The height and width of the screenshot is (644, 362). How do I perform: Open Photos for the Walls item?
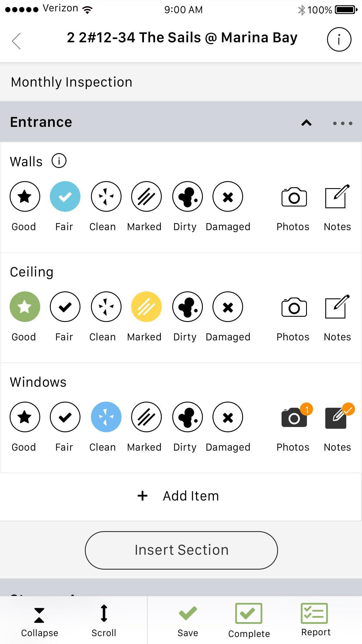point(294,198)
